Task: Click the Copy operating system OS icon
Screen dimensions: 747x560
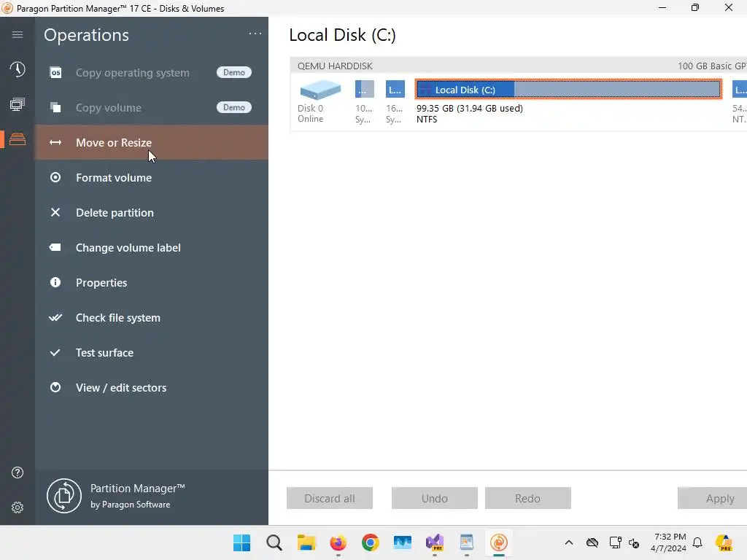Action: (55, 72)
